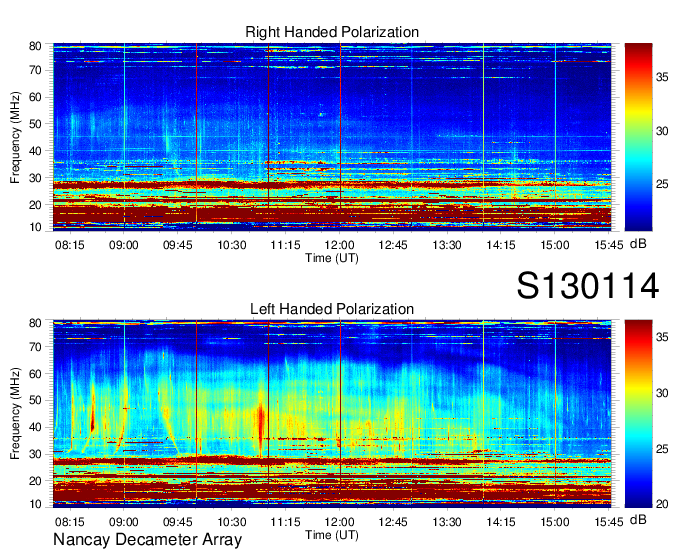The image size is (680, 552).
Task: Click the 14:15 tick under Left Handed plot
Action: 501,521
